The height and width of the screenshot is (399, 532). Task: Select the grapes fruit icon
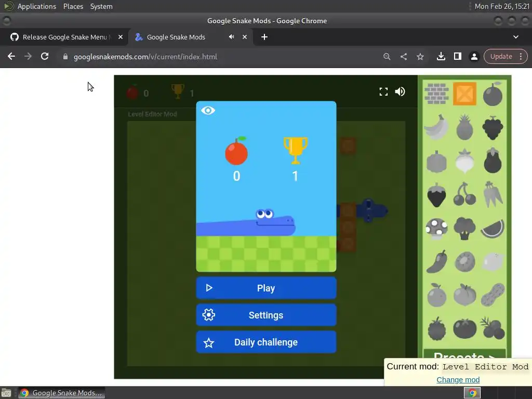pyautogui.click(x=493, y=128)
